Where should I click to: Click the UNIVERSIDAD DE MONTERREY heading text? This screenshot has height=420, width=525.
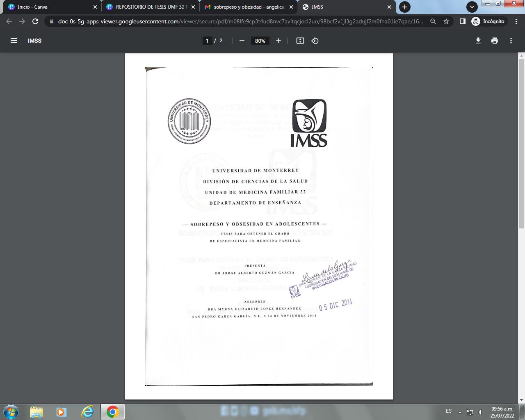pyautogui.click(x=256, y=171)
